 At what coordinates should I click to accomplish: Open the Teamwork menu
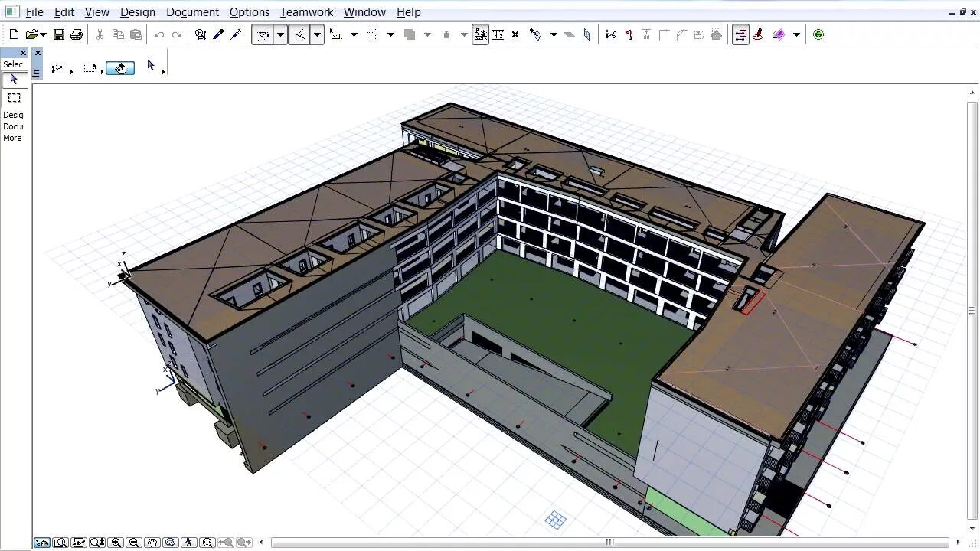(x=306, y=12)
